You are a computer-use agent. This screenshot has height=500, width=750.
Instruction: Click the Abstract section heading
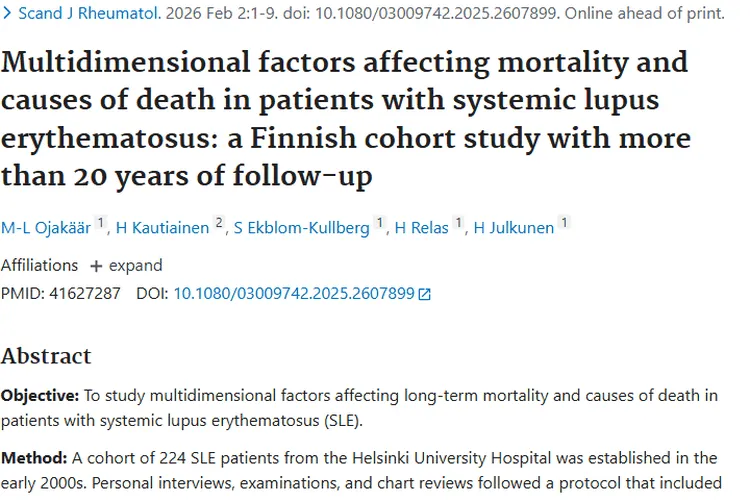pyautogui.click(x=46, y=356)
